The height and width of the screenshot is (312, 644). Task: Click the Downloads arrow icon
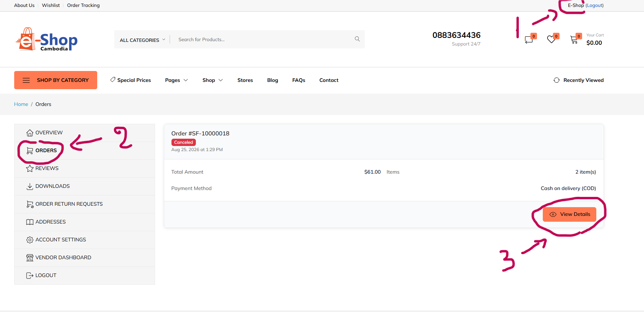click(x=30, y=186)
